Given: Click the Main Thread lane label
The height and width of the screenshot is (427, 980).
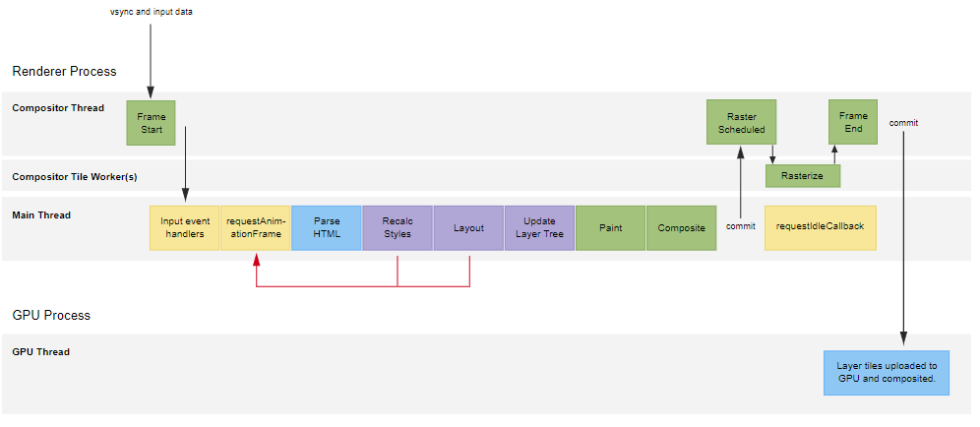Looking at the screenshot, I should coord(41,214).
